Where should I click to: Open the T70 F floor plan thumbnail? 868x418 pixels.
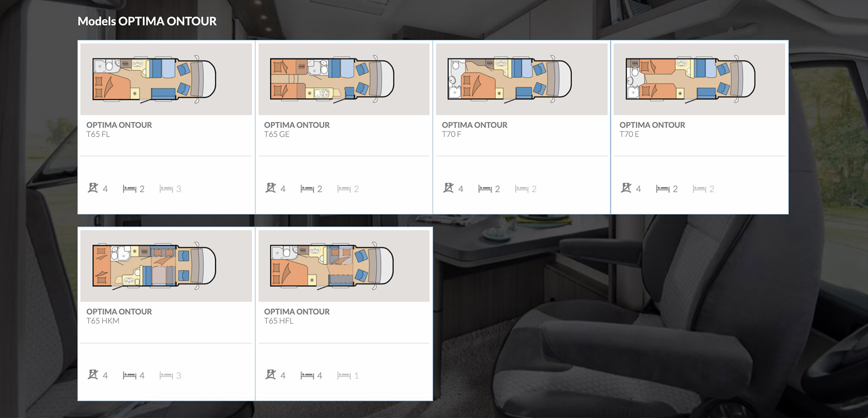pyautogui.click(x=522, y=79)
